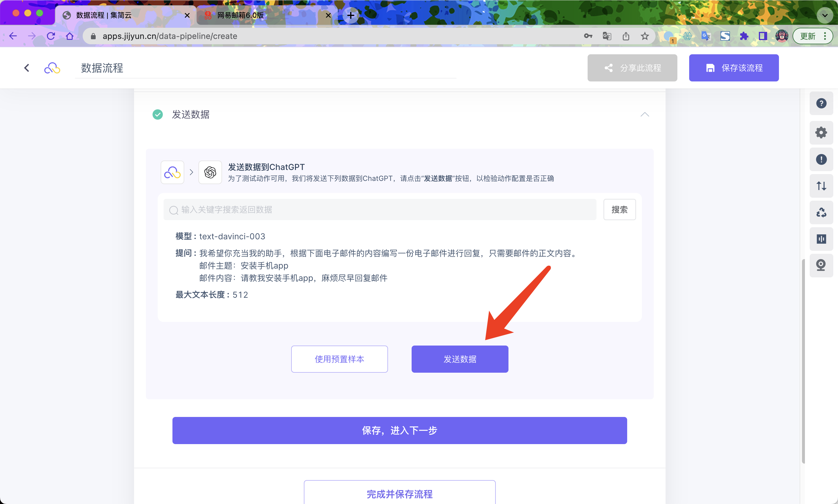Open the chart panel sidebar icon
Image resolution: width=838 pixels, height=504 pixels.
coord(821,239)
